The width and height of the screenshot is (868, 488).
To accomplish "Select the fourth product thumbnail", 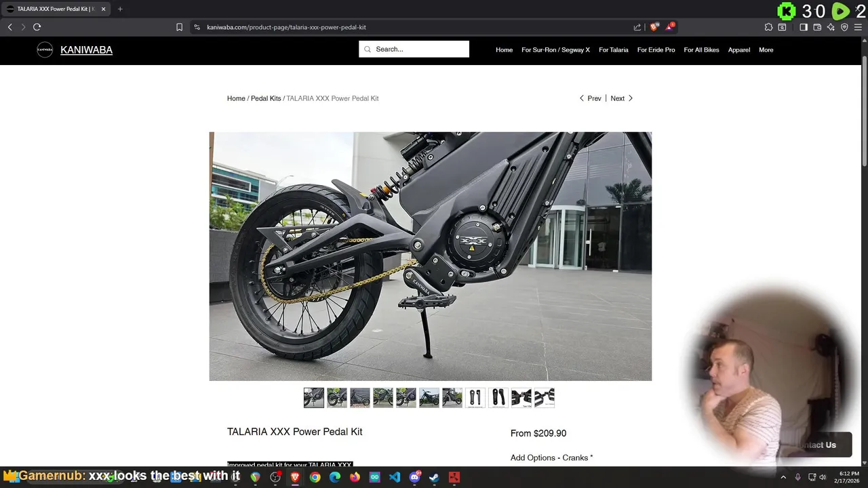I will (383, 398).
